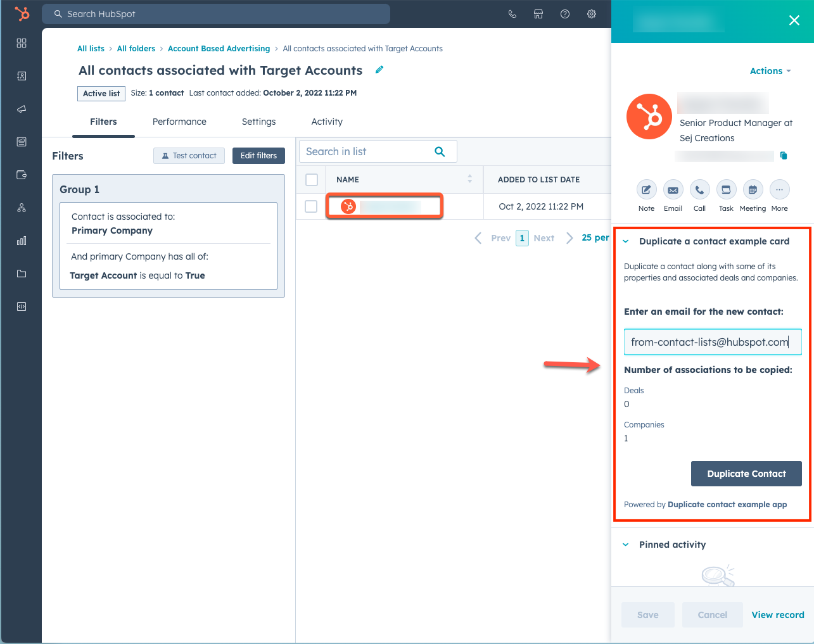Click View record in the contact panel
814x644 pixels.
click(x=778, y=615)
